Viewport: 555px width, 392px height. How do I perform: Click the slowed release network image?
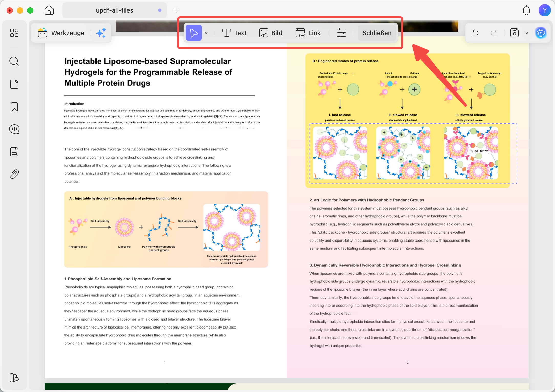403,153
